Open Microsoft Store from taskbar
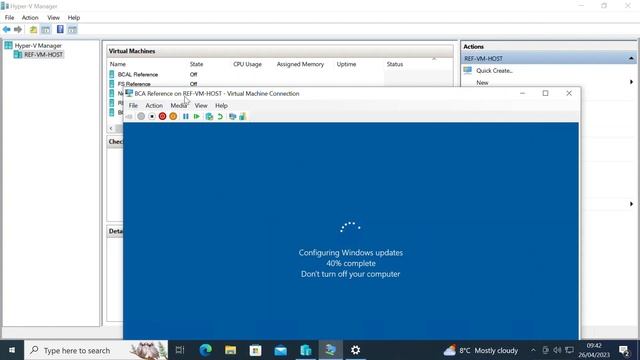Image resolution: width=640 pixels, height=360 pixels. point(256,350)
